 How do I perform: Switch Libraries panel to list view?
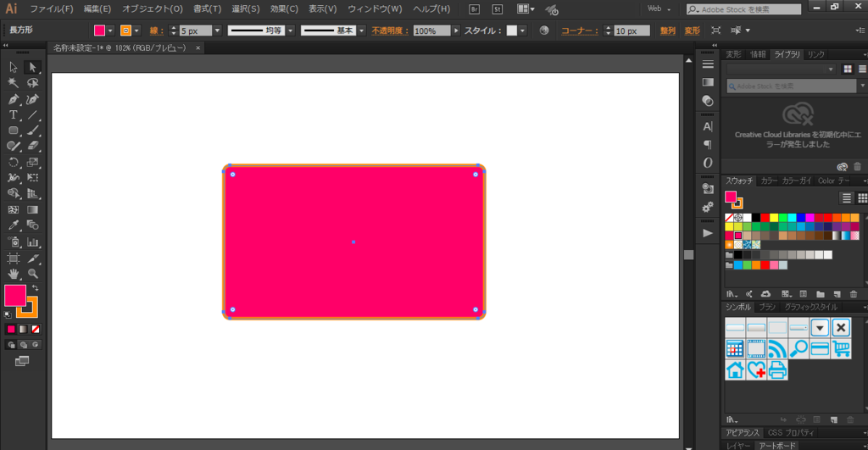pyautogui.click(x=862, y=69)
